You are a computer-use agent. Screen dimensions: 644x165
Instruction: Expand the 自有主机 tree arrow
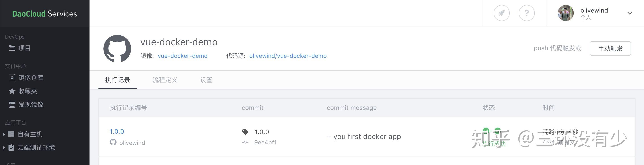click(4, 134)
